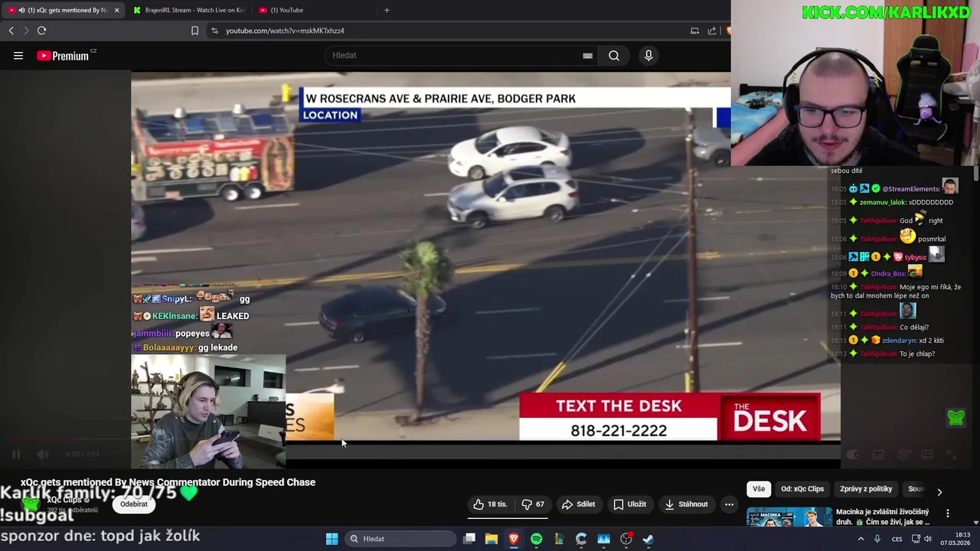Open options menu for Macinka video
This screenshot has height=551, width=980.
pos(948,514)
